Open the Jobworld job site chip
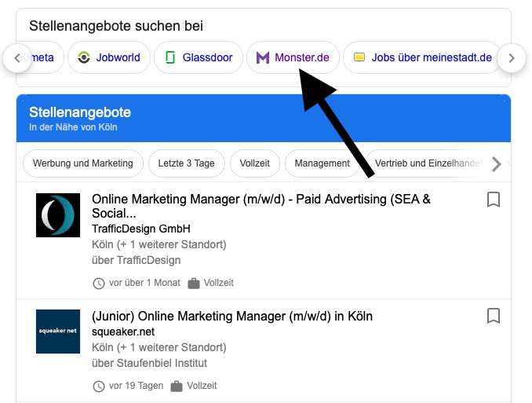The width and height of the screenshot is (532, 403). 109,57
